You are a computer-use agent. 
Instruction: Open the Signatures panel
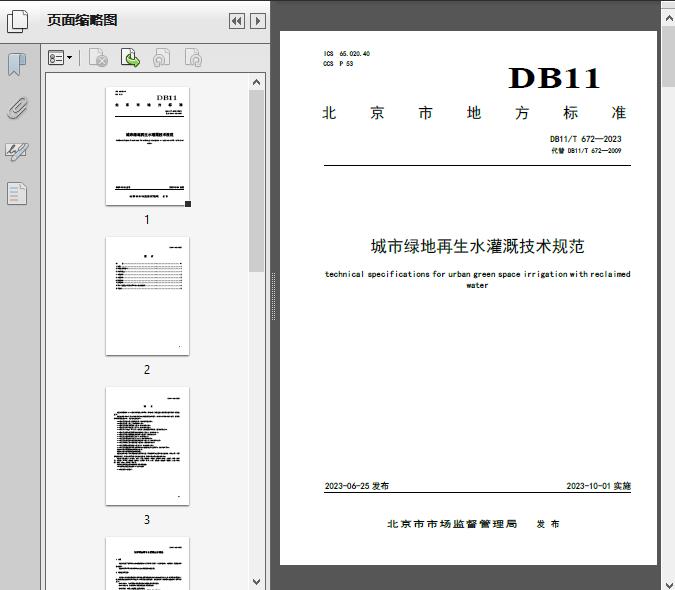click(17, 151)
